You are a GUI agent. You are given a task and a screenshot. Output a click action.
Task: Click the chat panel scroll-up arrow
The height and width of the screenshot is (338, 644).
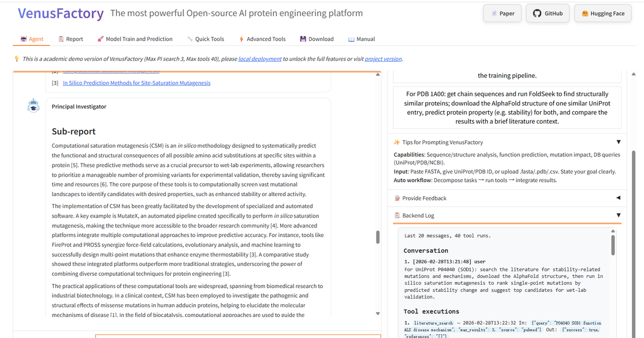[377, 75]
